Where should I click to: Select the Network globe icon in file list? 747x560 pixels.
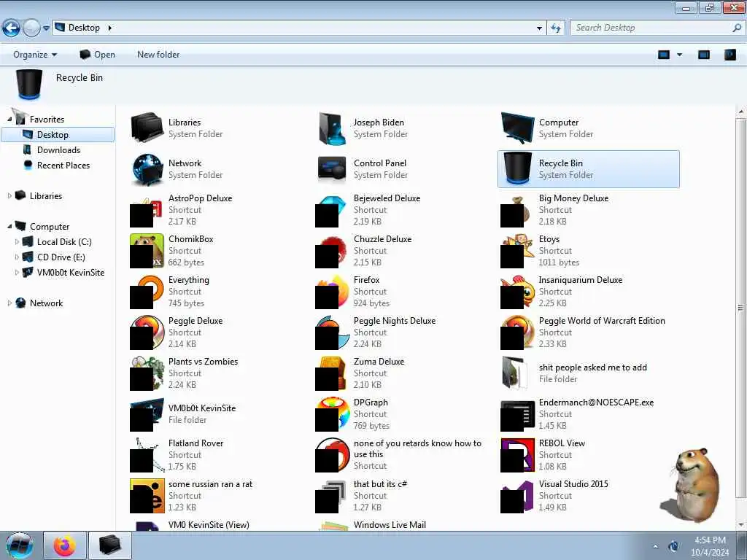click(147, 169)
